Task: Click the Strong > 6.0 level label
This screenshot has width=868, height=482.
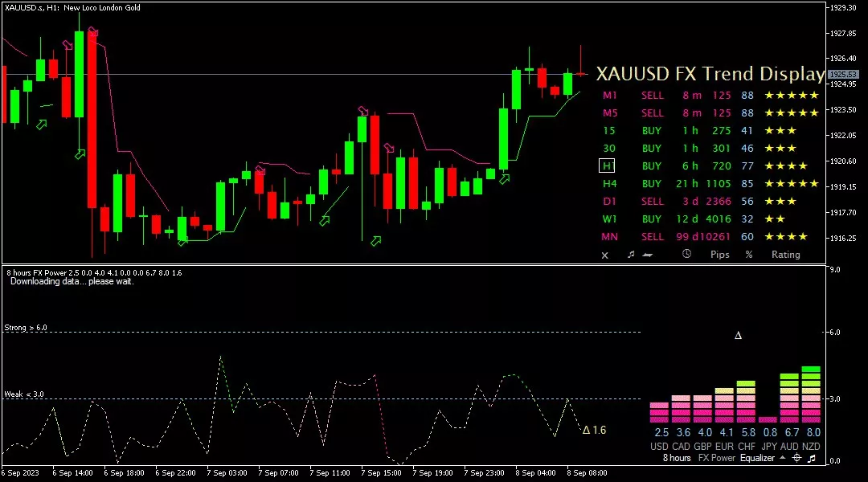Action: tap(26, 328)
